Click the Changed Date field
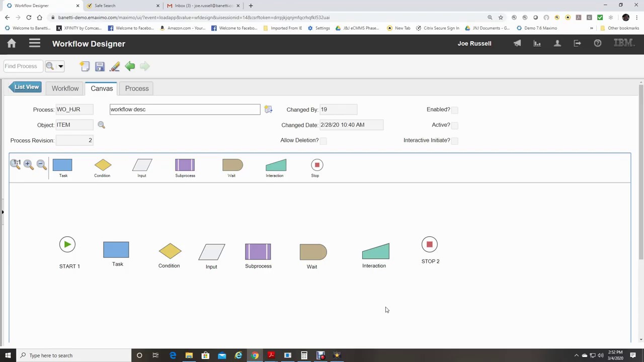 (x=351, y=125)
